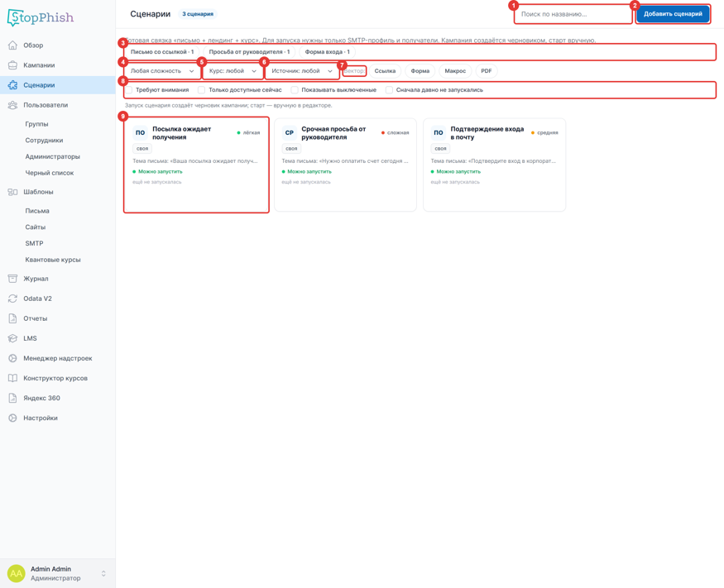
Task: Open the Письма templates section
Action: 37,211
